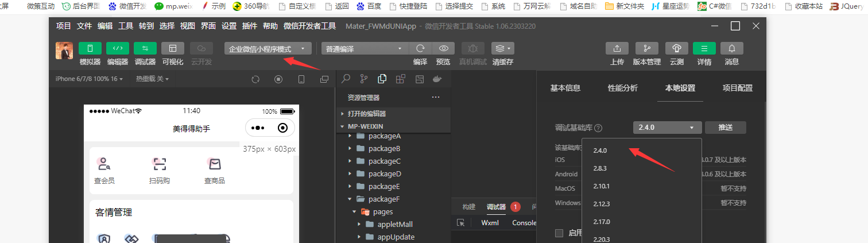Open the 消息 notification bell icon
This screenshot has height=243, width=868.
click(732, 49)
